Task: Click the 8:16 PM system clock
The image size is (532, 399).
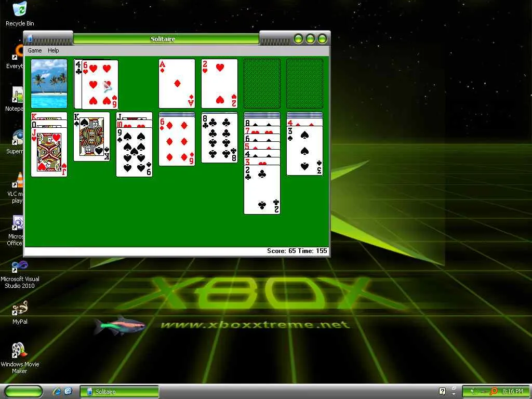Action: (x=512, y=391)
